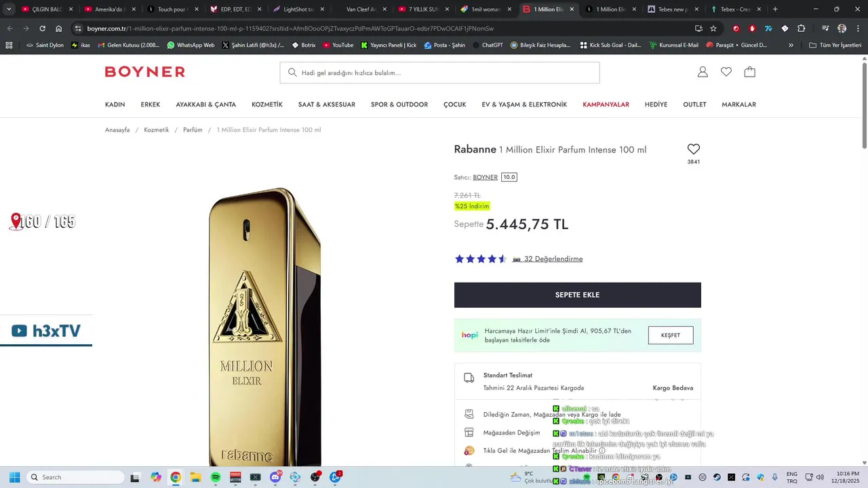
Task: Open the shopping bag cart icon
Action: 749,72
